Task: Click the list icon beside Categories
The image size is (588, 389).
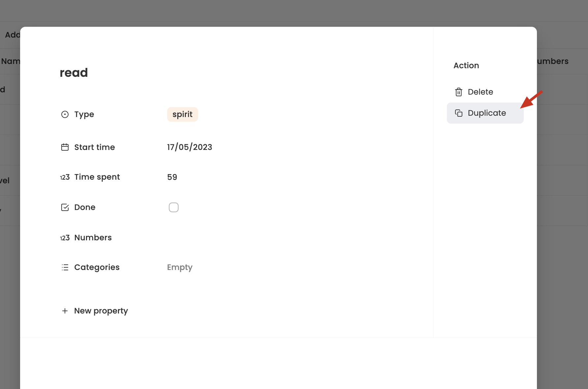Action: [x=65, y=267]
